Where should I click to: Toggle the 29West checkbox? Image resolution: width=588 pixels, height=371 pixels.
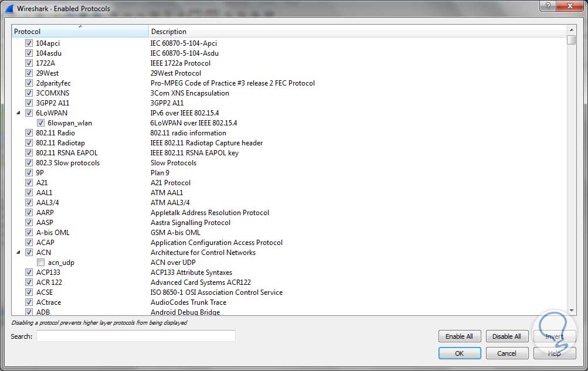coord(29,73)
